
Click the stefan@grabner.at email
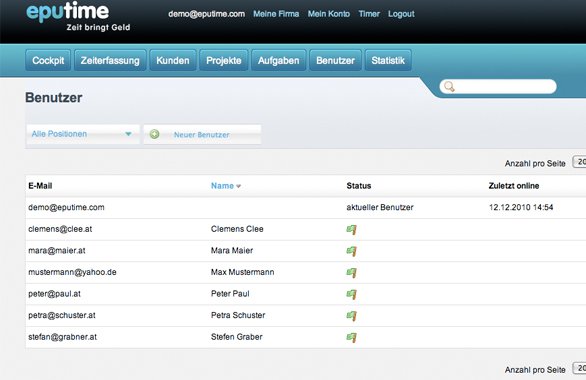[x=62, y=337]
